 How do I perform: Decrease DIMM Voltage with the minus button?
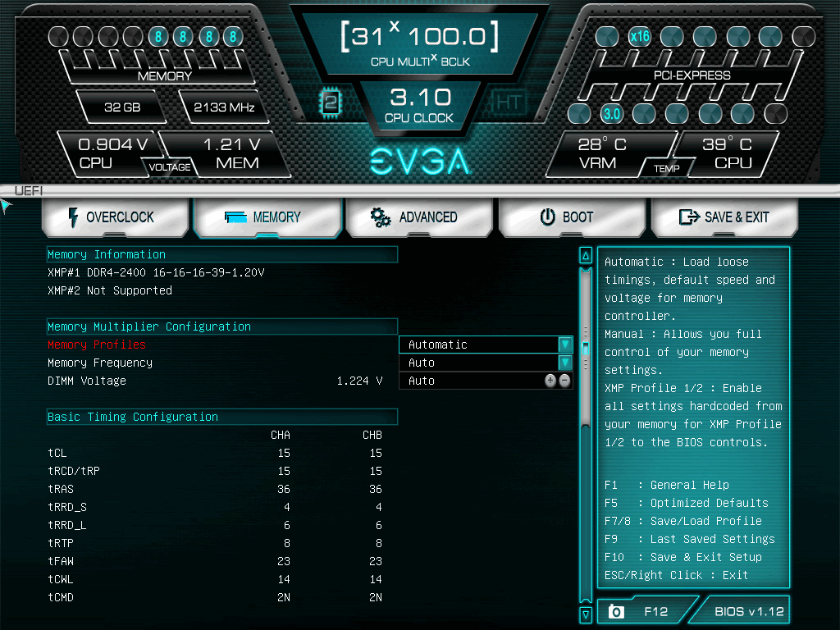point(564,381)
